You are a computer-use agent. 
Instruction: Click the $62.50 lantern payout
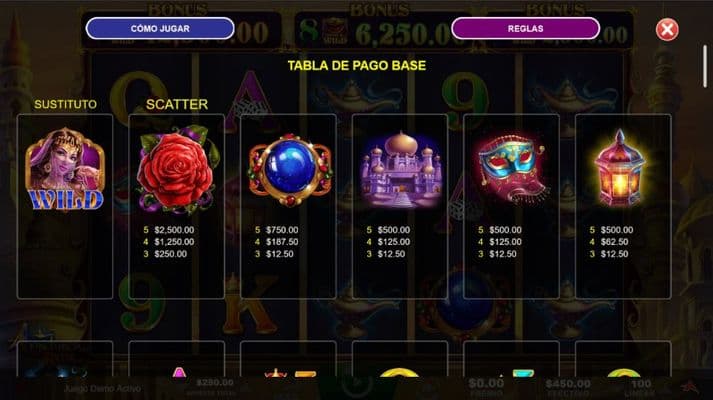614,242
